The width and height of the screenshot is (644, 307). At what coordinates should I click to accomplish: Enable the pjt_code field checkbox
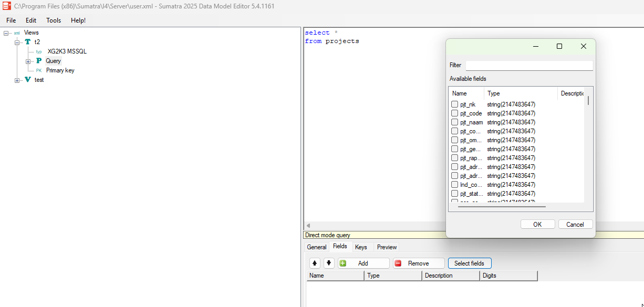pyautogui.click(x=455, y=113)
